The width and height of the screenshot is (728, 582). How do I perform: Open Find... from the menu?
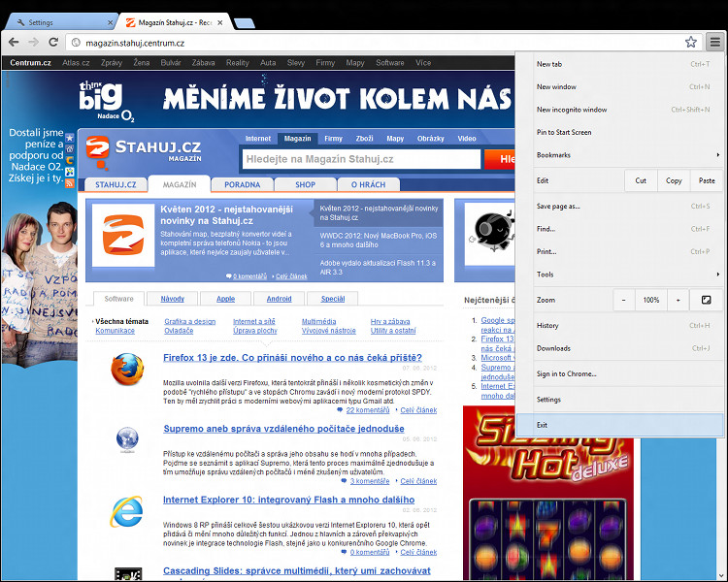(620, 229)
